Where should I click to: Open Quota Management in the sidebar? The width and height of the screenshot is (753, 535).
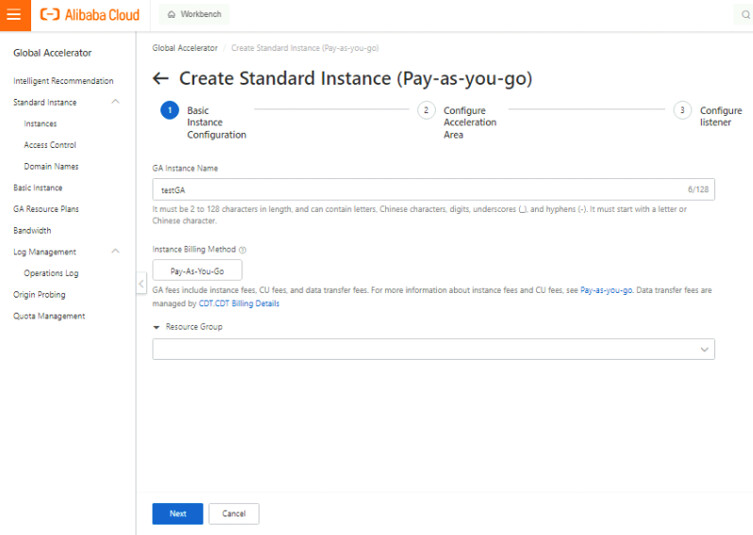(49, 316)
